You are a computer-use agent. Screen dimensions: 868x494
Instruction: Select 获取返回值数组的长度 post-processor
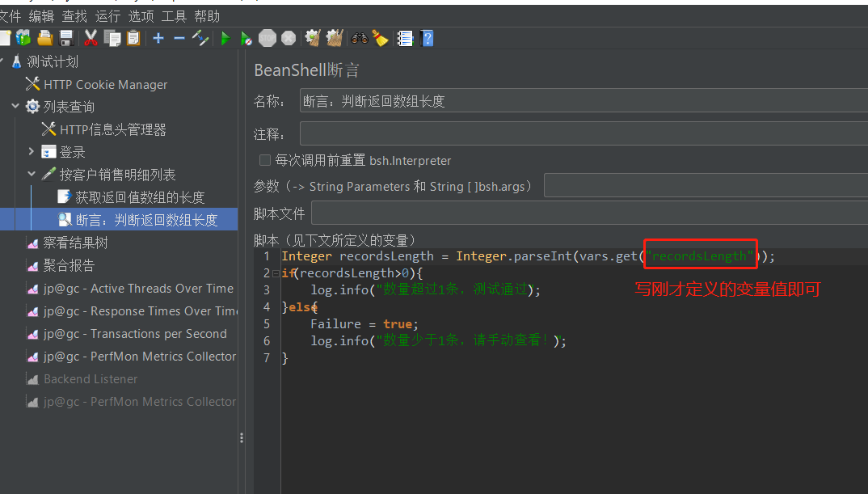[140, 197]
